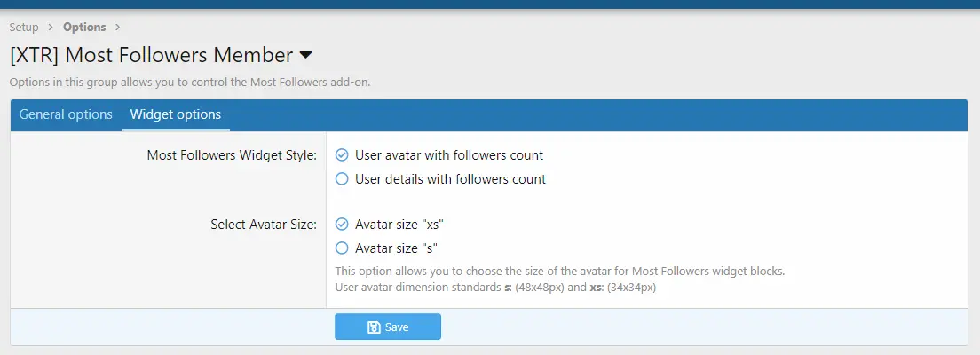Switch to the General options tab
The width and height of the screenshot is (980, 355).
click(x=66, y=115)
